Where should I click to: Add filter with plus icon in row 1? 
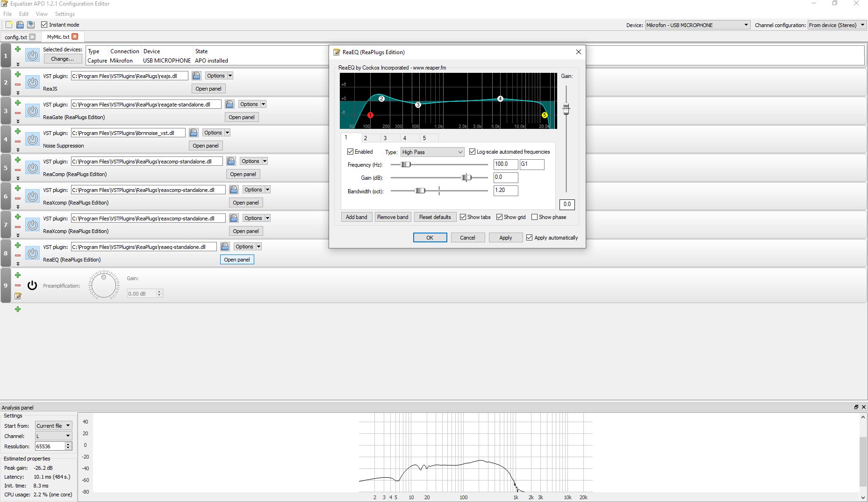click(x=18, y=49)
